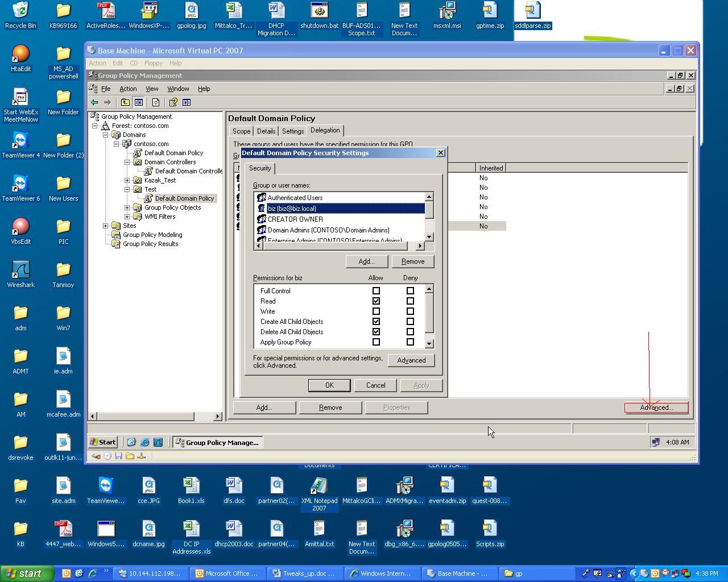Click the Forward arrow in GPMC toolbar
Screen dimensions: 728x582
pyautogui.click(x=107, y=102)
